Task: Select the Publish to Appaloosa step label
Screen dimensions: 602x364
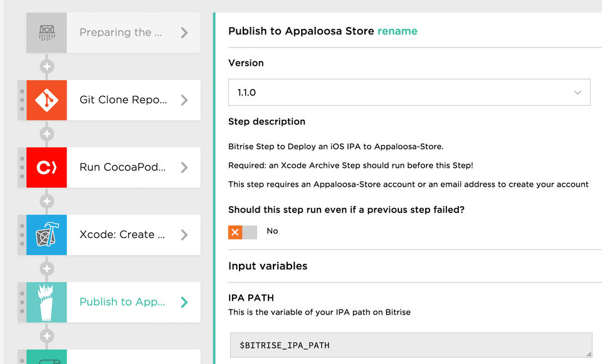Action: tap(122, 302)
